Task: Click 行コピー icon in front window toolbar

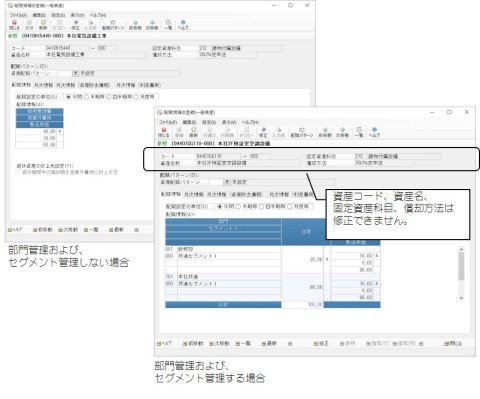Action: (x=247, y=132)
